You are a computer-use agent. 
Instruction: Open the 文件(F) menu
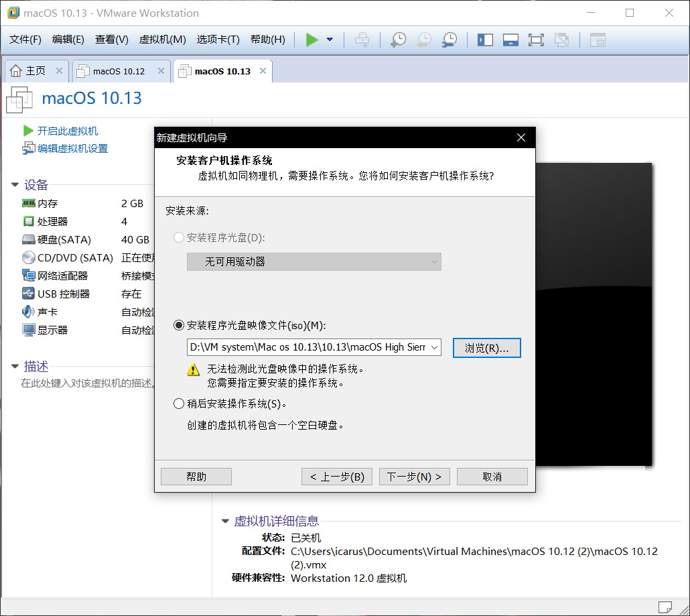[25, 40]
